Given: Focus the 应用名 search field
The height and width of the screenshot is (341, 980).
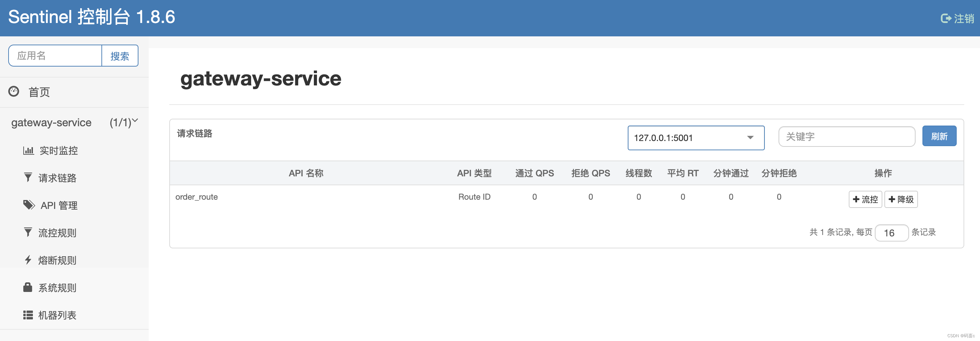Looking at the screenshot, I should pos(55,56).
